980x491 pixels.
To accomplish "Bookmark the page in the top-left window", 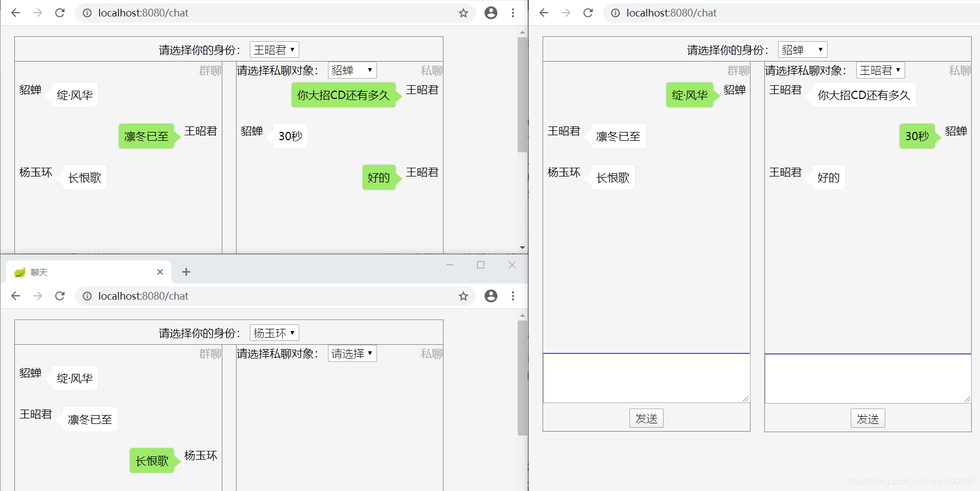I will 463,13.
